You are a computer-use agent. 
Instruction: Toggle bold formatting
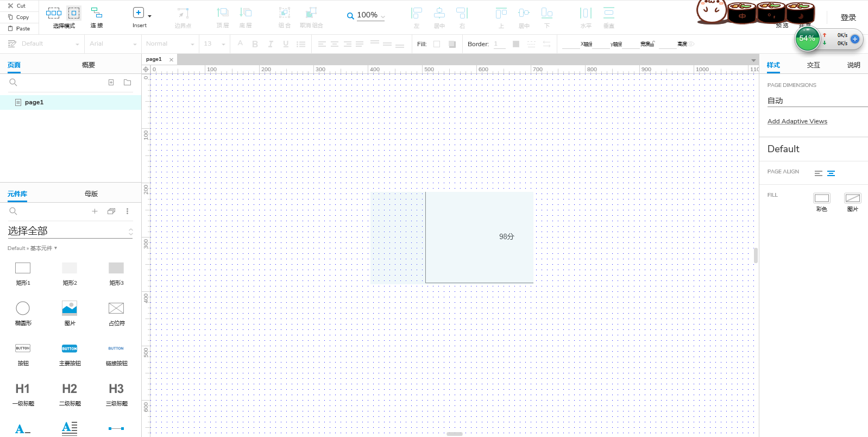coord(255,44)
